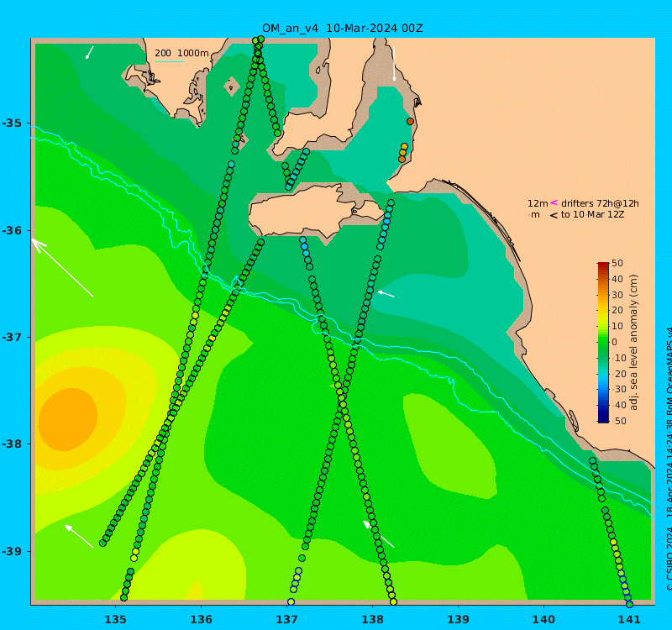Click latitude label '-35' on the y-axis
This screenshot has width=672, height=630.
click(x=12, y=123)
